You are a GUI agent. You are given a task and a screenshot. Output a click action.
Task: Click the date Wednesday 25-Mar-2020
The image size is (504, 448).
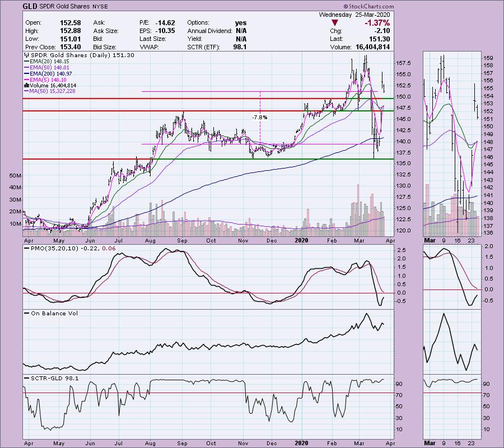[x=354, y=15]
